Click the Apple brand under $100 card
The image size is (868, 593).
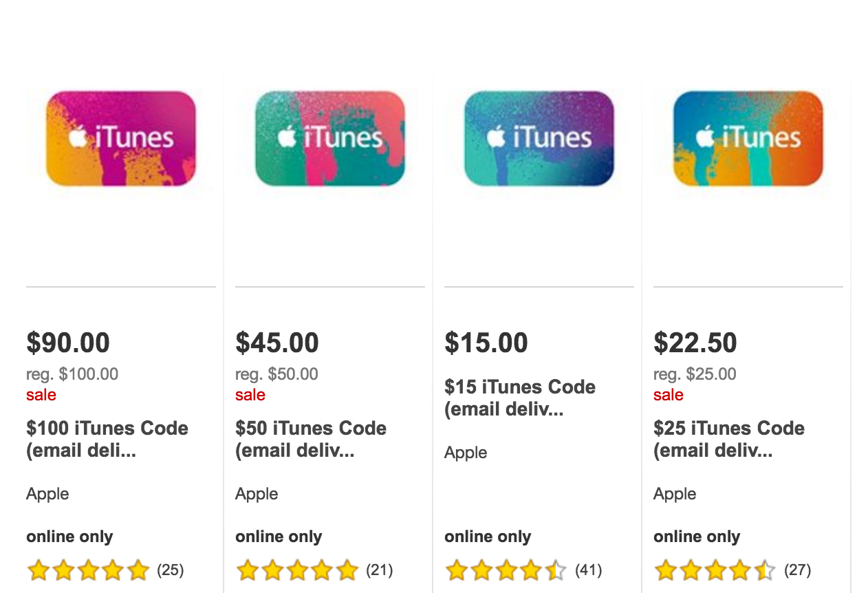tap(47, 494)
